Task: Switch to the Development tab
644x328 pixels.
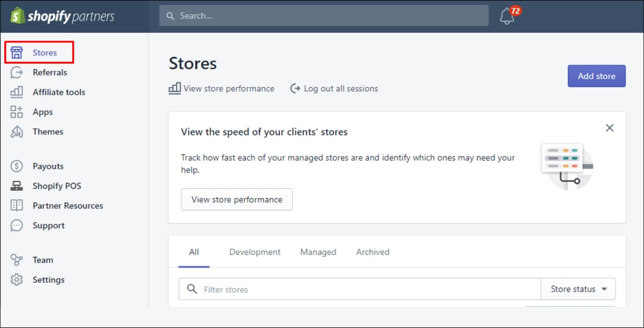Action: (x=255, y=252)
